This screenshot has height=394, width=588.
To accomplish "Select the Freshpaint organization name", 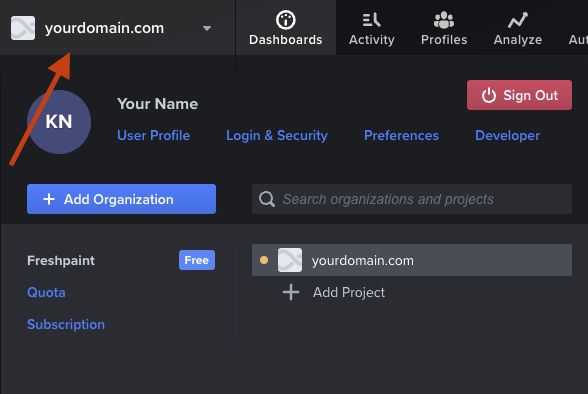I will 61,260.
